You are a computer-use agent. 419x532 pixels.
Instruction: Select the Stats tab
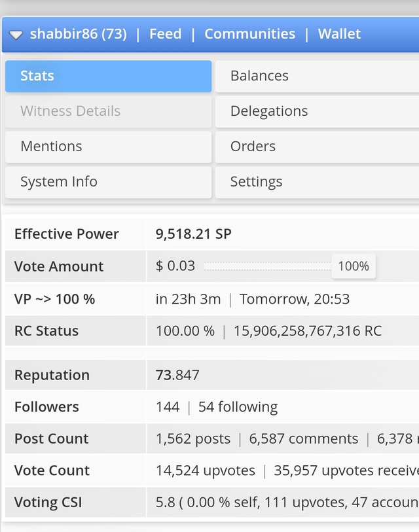[108, 76]
